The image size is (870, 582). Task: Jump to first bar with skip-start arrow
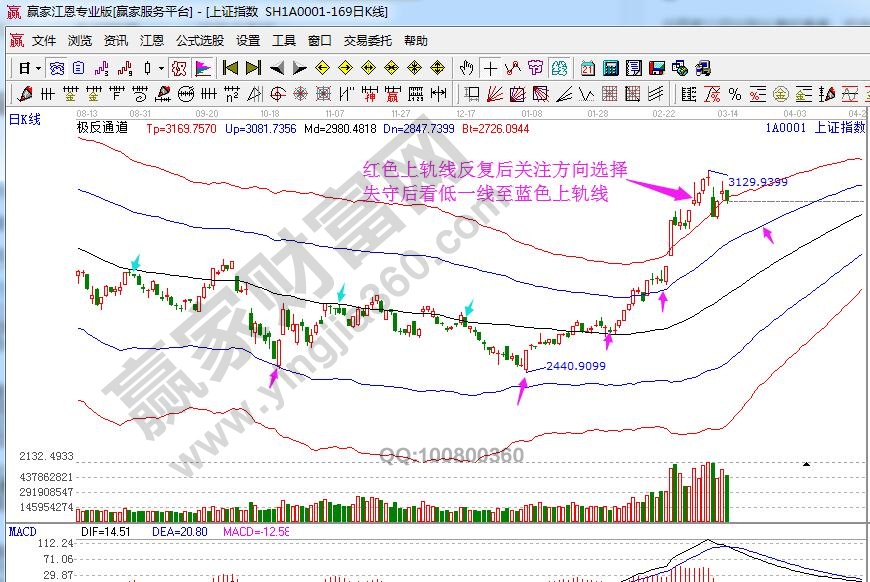tap(230, 68)
